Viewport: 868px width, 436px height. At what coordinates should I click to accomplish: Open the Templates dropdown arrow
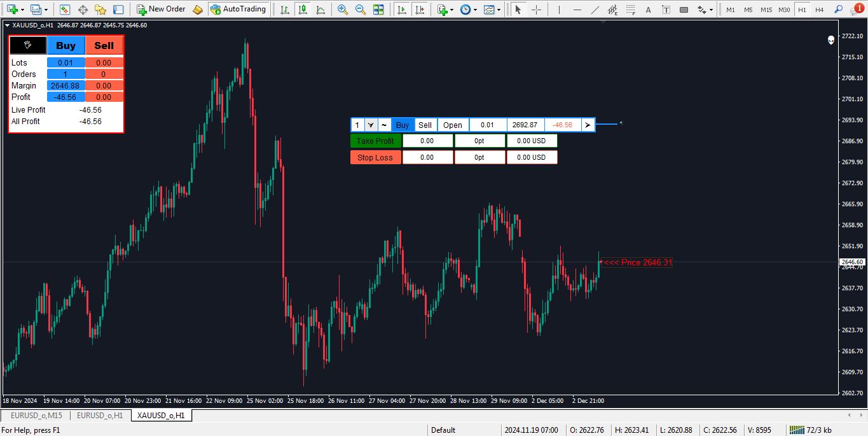pos(499,10)
